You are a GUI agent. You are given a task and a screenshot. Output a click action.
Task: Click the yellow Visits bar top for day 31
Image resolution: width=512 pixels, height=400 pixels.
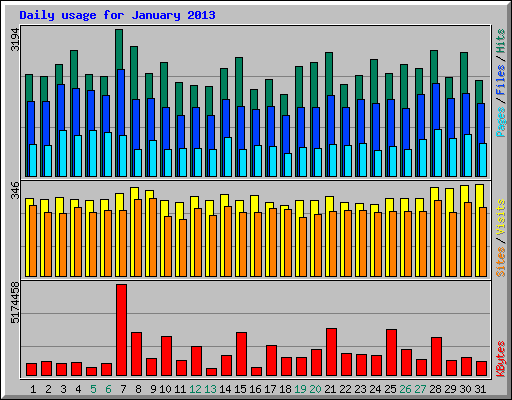pyautogui.click(x=479, y=195)
